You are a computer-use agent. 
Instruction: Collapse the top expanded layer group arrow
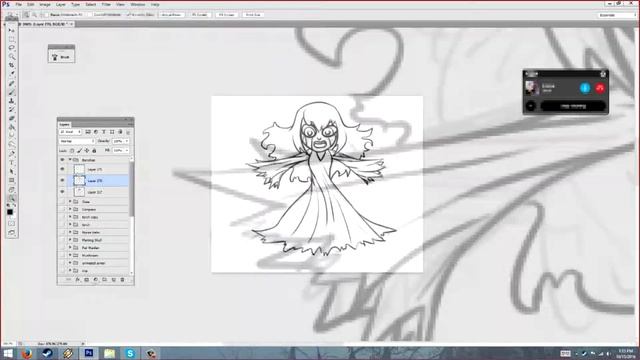coord(70,160)
